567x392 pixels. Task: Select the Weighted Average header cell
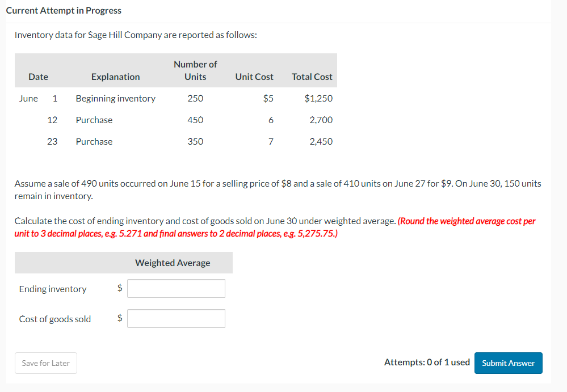point(173,263)
